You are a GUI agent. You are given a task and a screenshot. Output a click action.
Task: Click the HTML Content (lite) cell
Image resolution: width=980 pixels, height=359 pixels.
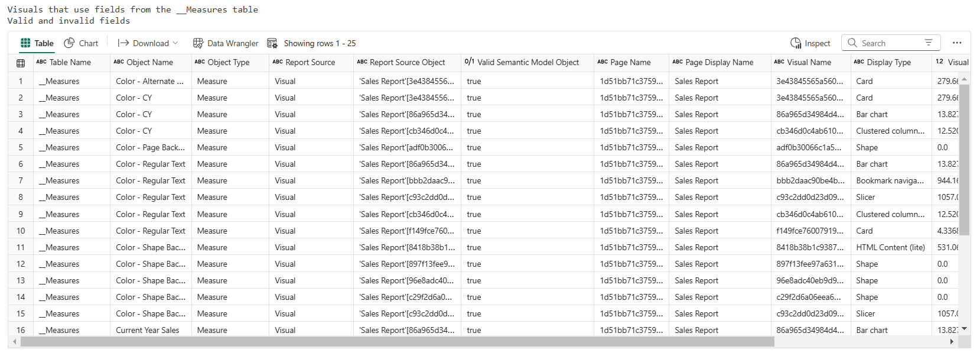coord(890,247)
